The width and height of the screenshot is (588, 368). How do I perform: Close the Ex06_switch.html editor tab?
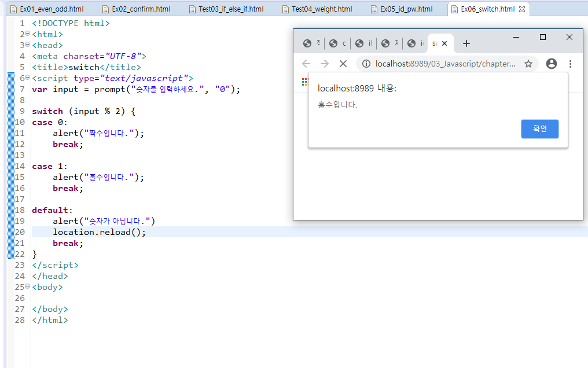tap(522, 9)
